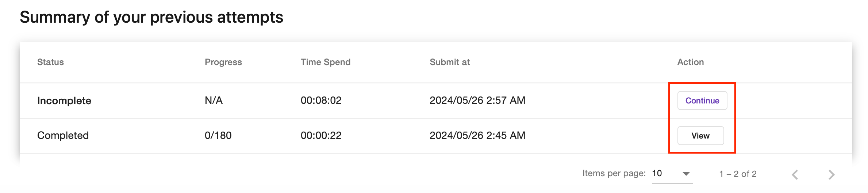Click the Continue button for incomplete attempt
Screen dimensions: 868x193
[x=702, y=101]
